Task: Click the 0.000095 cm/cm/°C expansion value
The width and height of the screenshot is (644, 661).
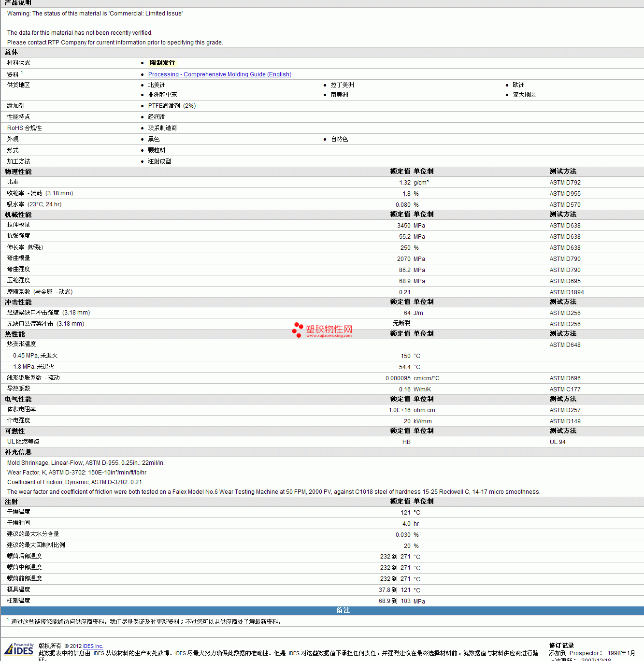Action: coord(413,378)
